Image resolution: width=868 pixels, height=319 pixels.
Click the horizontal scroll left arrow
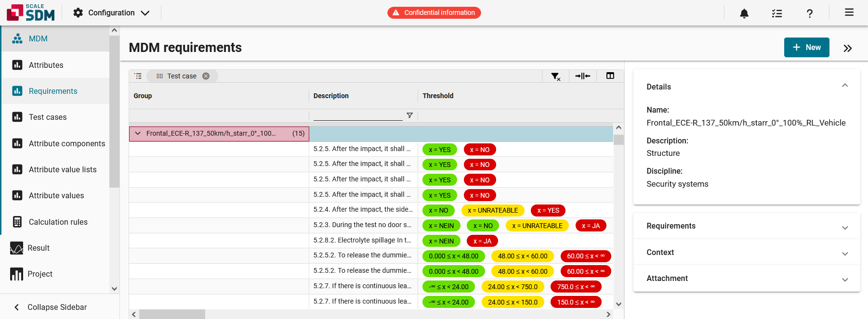[134, 314]
